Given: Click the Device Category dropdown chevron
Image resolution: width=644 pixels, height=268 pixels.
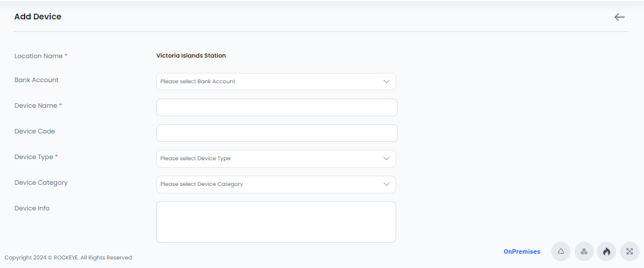Looking at the screenshot, I should coord(386,184).
